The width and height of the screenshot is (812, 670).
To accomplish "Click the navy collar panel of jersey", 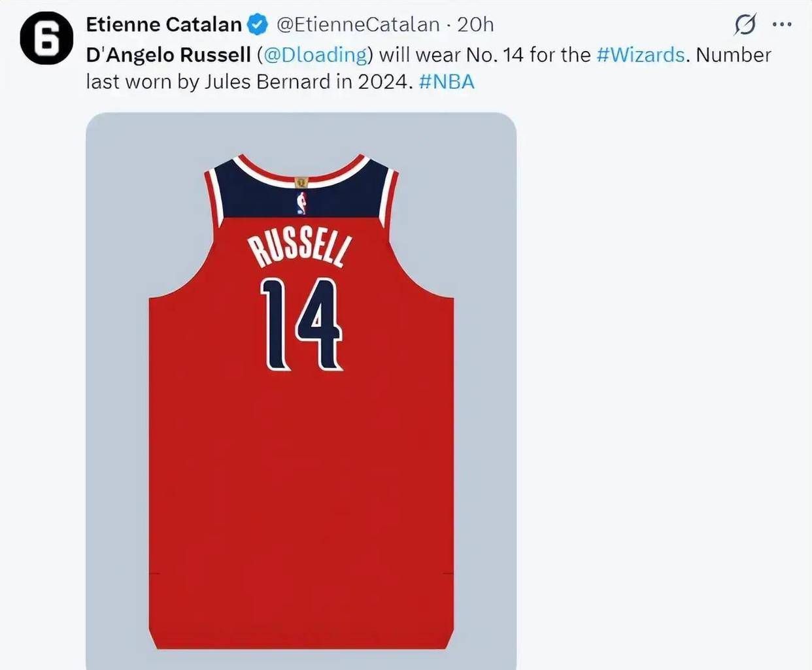I will [x=262, y=196].
